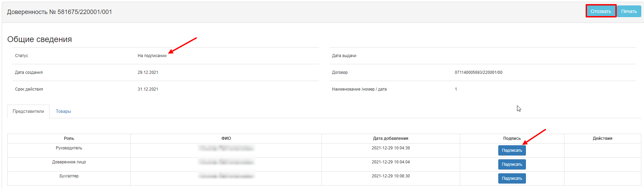Click the Общие сведения heading
This screenshot has width=644, height=188.
(x=40, y=39)
